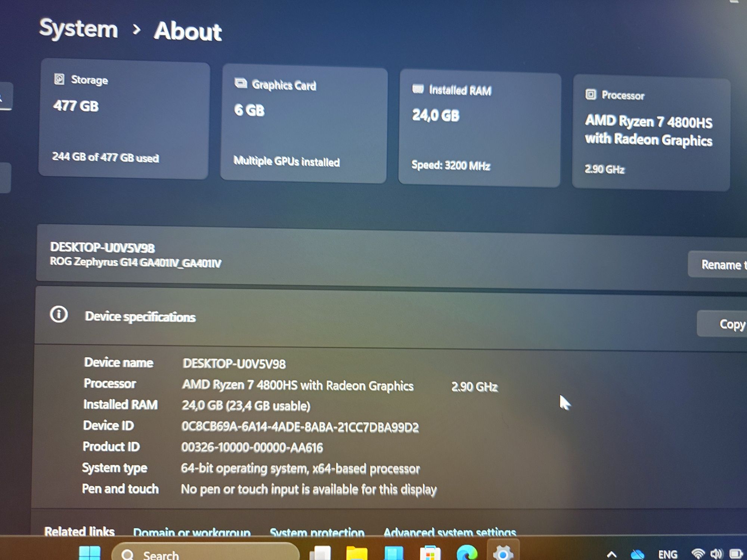Open Task View from the taskbar
This screenshot has width=747, height=560.
click(x=321, y=553)
